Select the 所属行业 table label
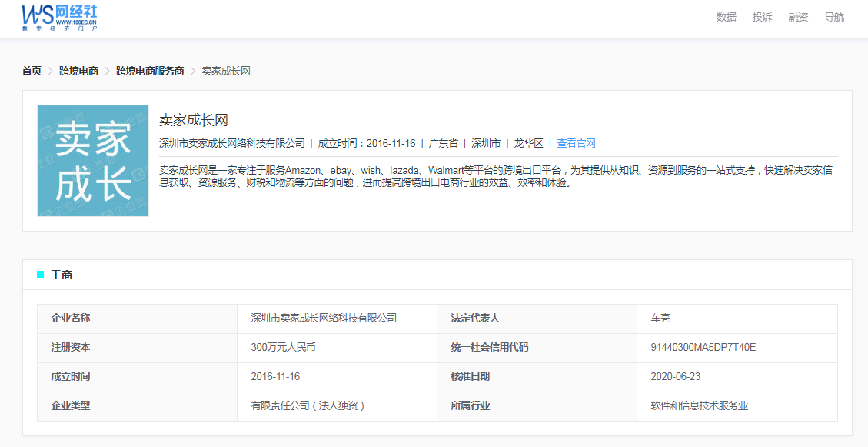The width and height of the screenshot is (868, 447). point(470,406)
